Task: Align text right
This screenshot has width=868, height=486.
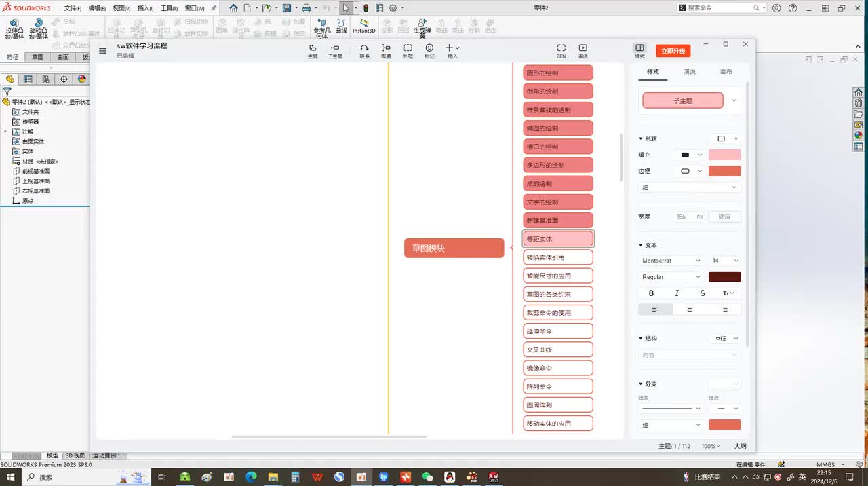Action: click(724, 310)
